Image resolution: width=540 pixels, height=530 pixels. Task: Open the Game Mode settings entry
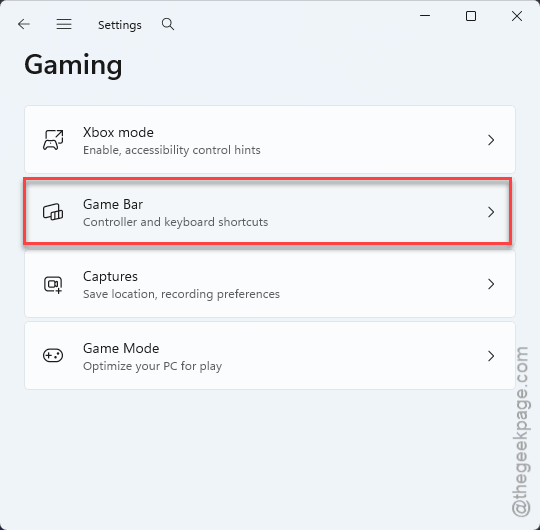270,356
